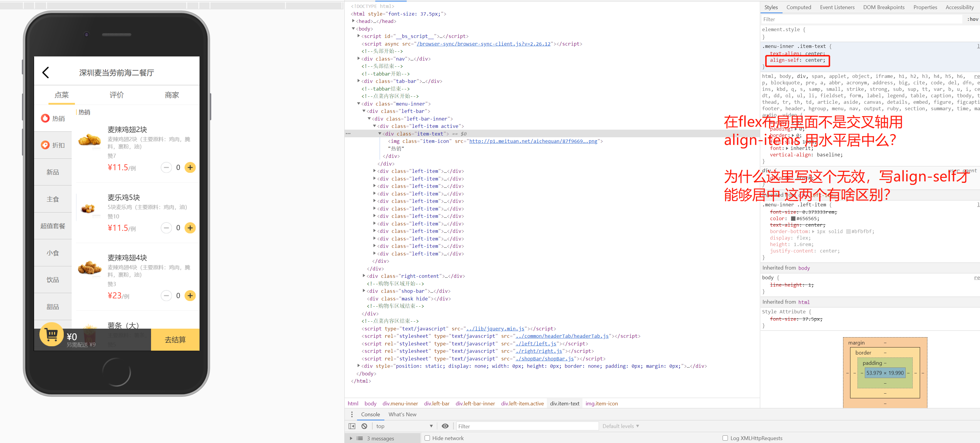Image resolution: width=980 pixels, height=443 pixels.
Task: Add one 麦辣鸡翅4块 with plus button
Action: tap(190, 296)
